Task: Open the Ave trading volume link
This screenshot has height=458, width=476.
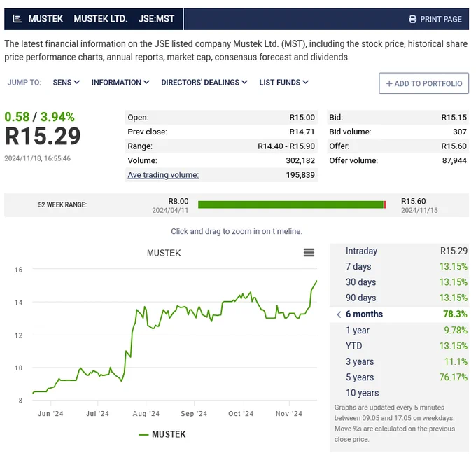Action: 163,175
